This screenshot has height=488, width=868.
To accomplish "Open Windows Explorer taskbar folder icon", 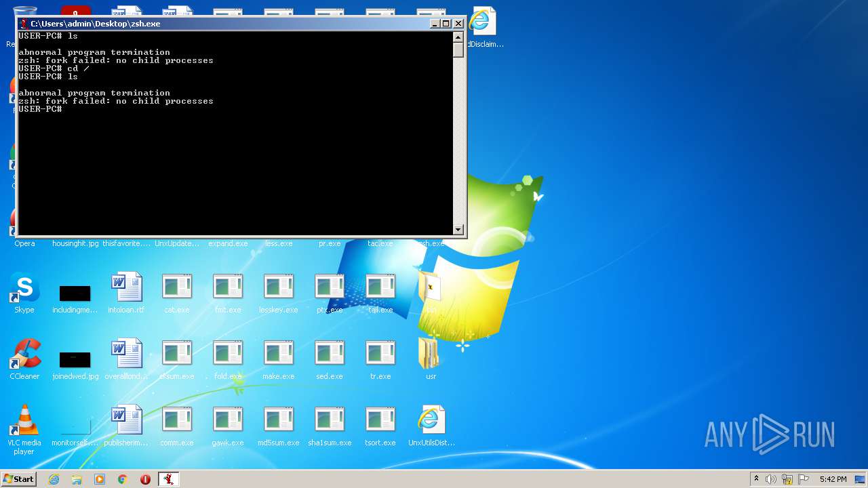I will tap(77, 479).
